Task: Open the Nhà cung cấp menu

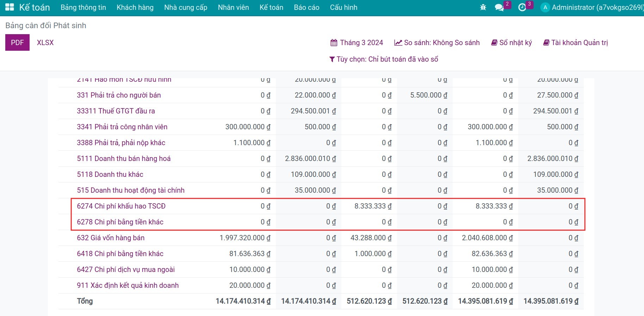Action: point(186,7)
